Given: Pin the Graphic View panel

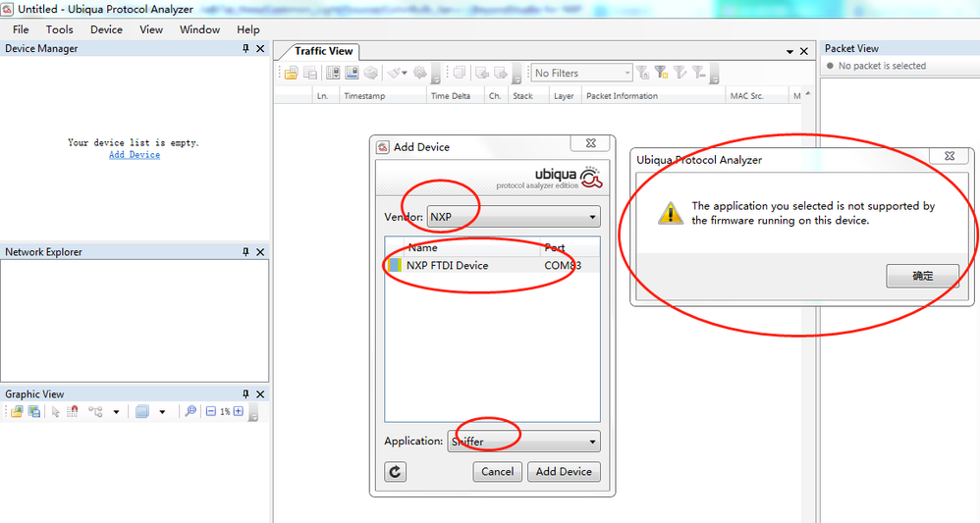Looking at the screenshot, I should pyautogui.click(x=245, y=394).
